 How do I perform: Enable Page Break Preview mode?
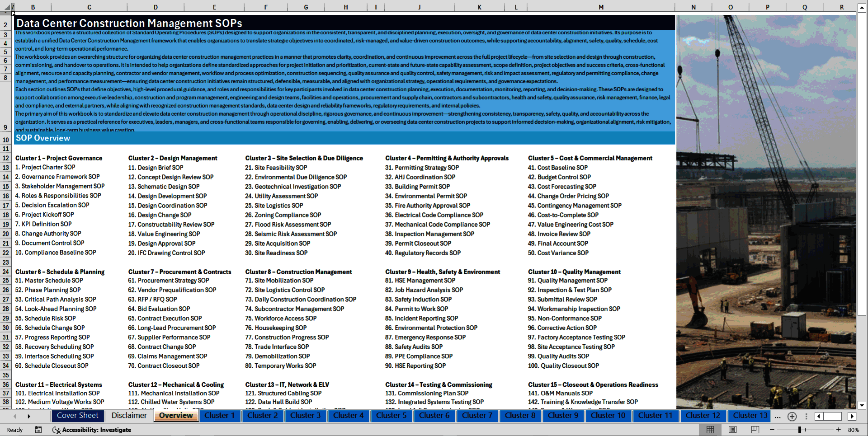tap(755, 429)
